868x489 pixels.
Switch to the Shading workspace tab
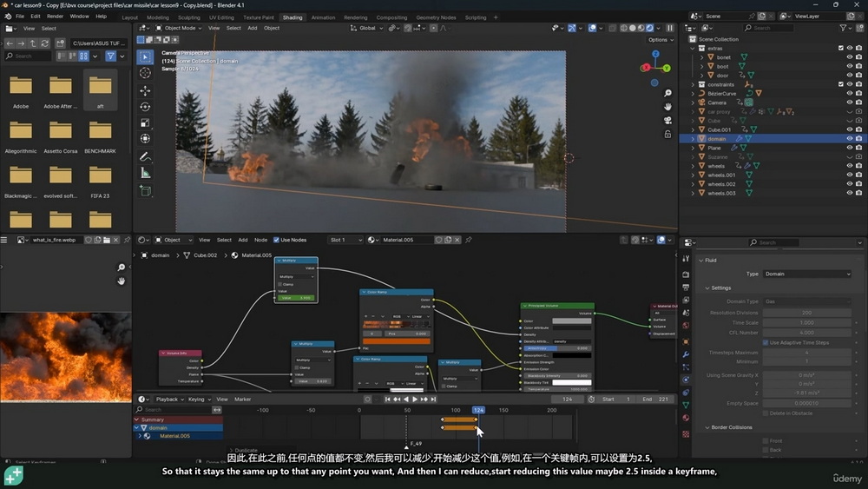pos(293,17)
